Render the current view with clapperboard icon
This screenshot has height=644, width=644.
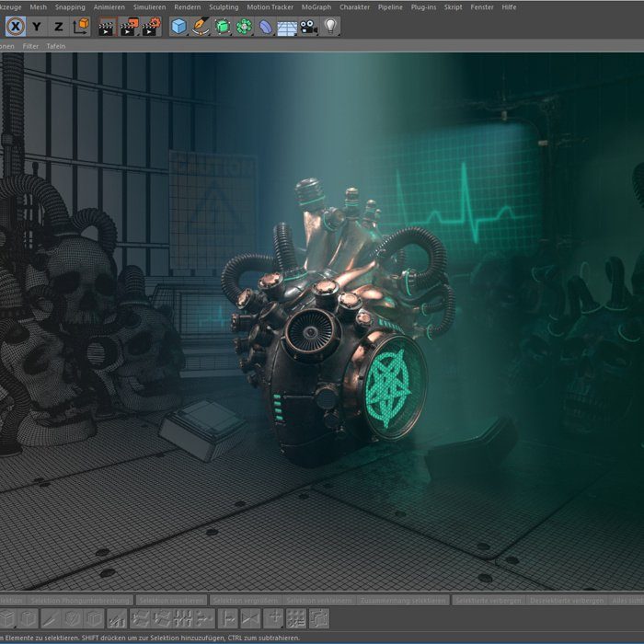pyautogui.click(x=108, y=27)
